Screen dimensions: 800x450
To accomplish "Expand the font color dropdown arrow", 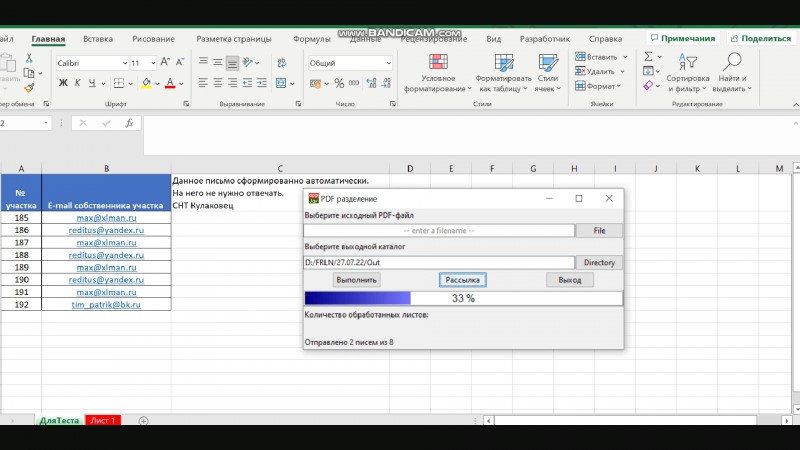I will pyautogui.click(x=181, y=83).
